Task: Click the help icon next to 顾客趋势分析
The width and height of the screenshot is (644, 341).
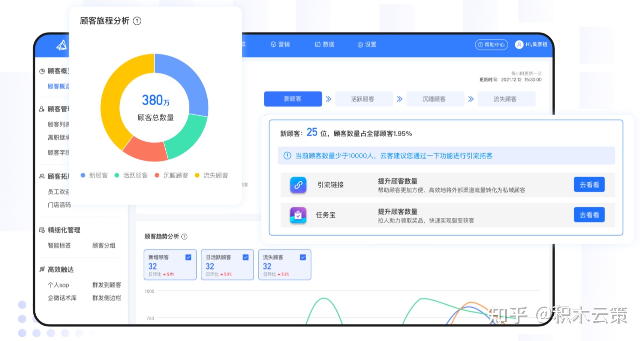Action: 184,236
